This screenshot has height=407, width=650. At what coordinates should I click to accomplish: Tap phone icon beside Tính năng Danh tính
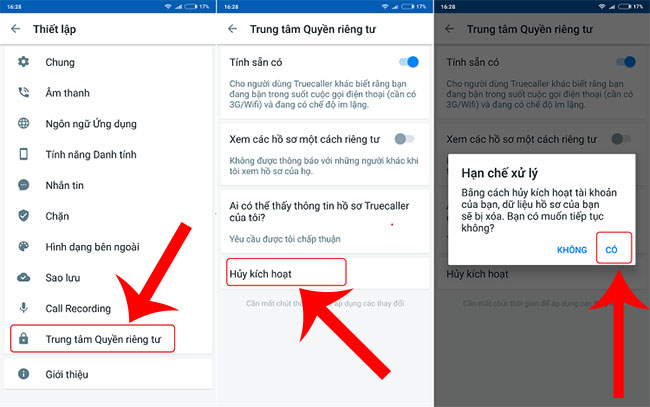coord(24,154)
